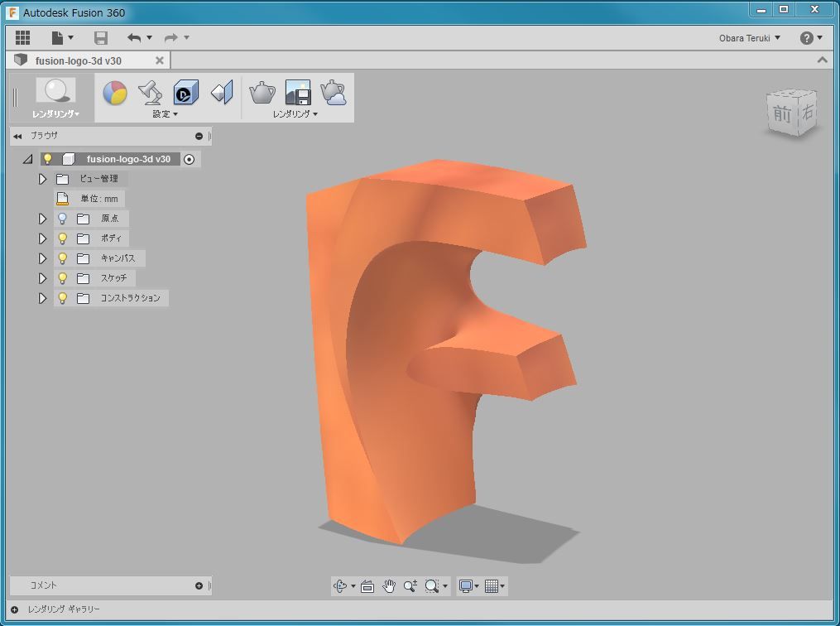Image resolution: width=840 pixels, height=626 pixels.
Task: Open the Display Settings monitor menu
Action: click(468, 586)
